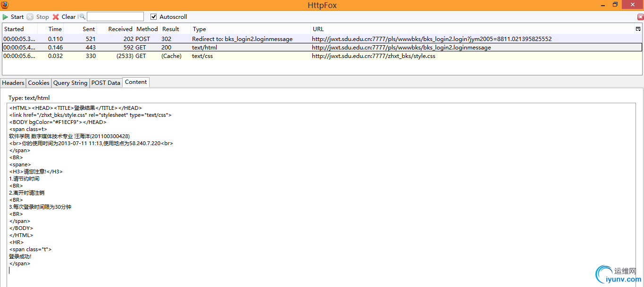The image size is (644, 287).
Task: Open the POST Data tab
Action: click(106, 83)
